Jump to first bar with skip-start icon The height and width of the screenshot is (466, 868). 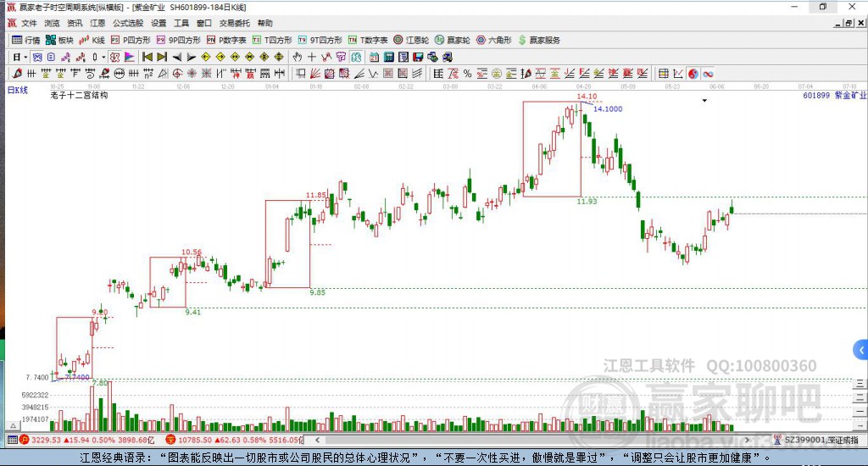coord(147,57)
